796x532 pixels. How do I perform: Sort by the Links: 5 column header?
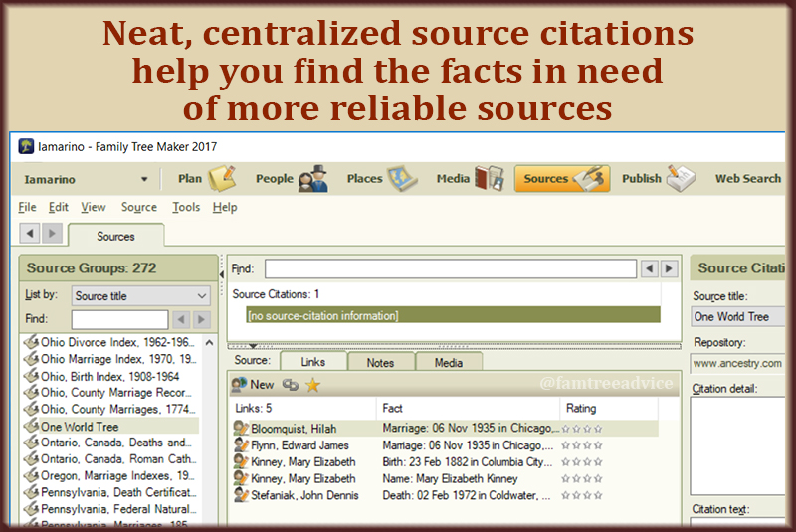click(x=302, y=409)
